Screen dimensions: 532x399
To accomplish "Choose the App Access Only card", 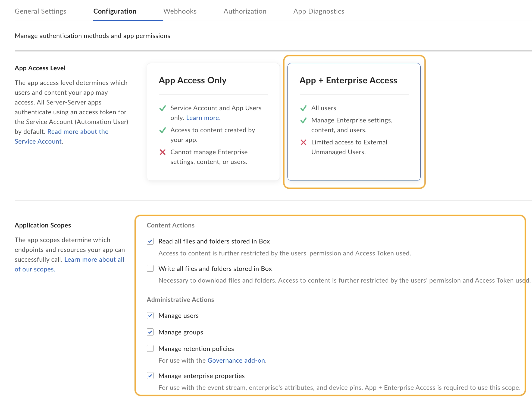I will pos(213,122).
